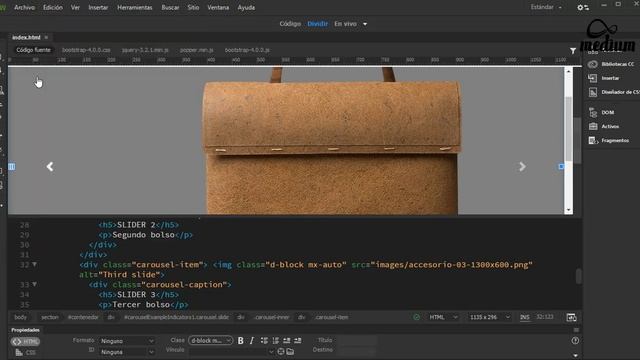
Task: Apply unordered list
Action: click(264, 340)
